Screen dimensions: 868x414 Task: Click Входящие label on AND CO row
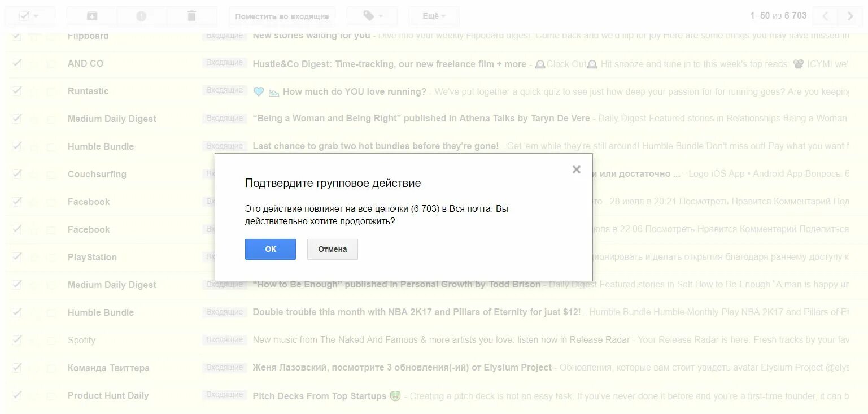pyautogui.click(x=224, y=63)
